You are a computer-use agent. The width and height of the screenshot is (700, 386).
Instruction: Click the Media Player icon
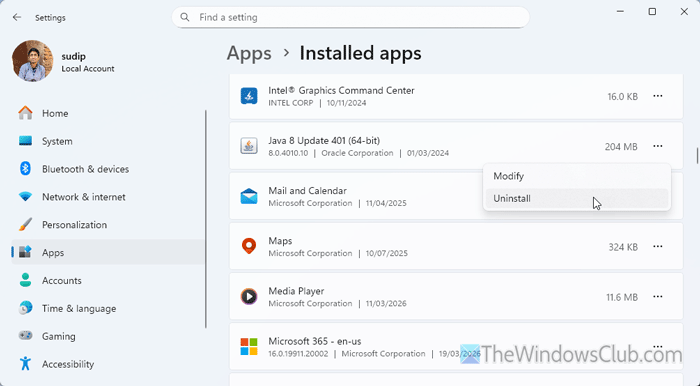(249, 296)
